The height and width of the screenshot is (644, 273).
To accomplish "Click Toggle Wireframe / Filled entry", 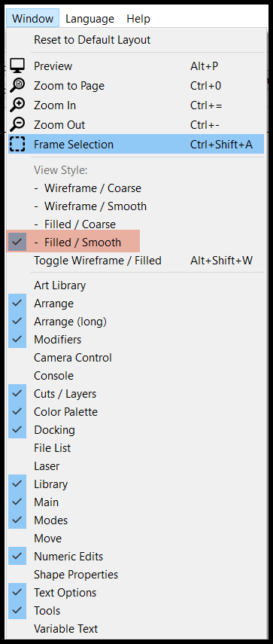I will (136, 261).
